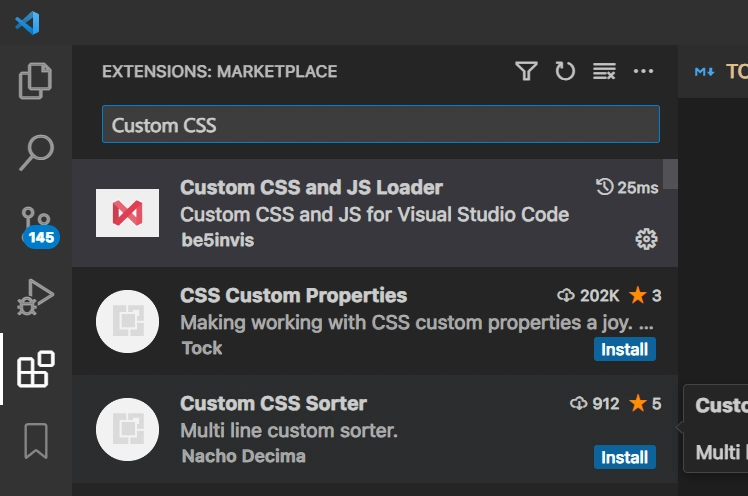This screenshot has width=748, height=496.
Task: Open the Search view in activity bar
Action: [x=36, y=153]
